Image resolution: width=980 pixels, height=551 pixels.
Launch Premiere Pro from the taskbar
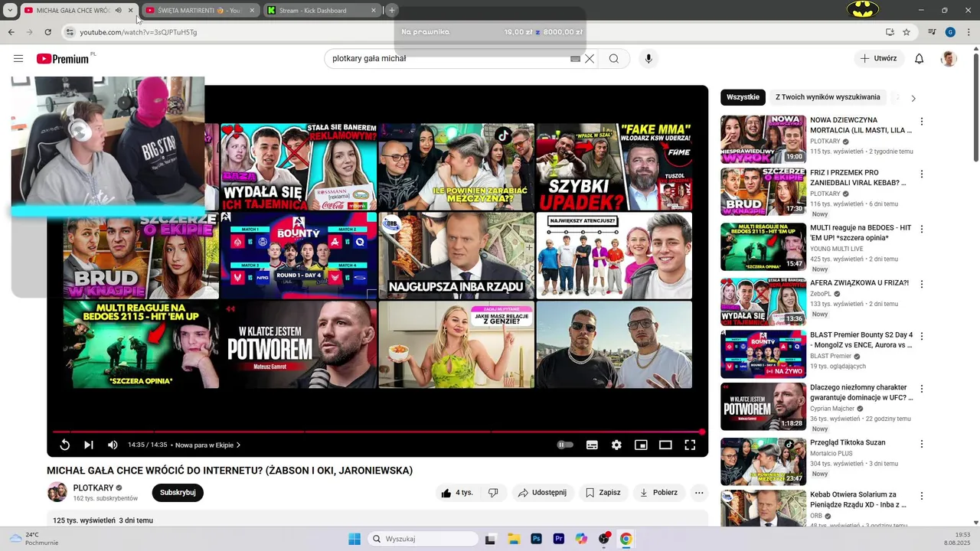[x=558, y=539]
